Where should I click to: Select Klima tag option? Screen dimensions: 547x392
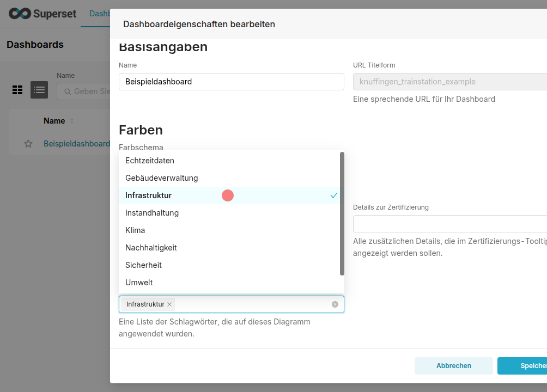coord(135,230)
